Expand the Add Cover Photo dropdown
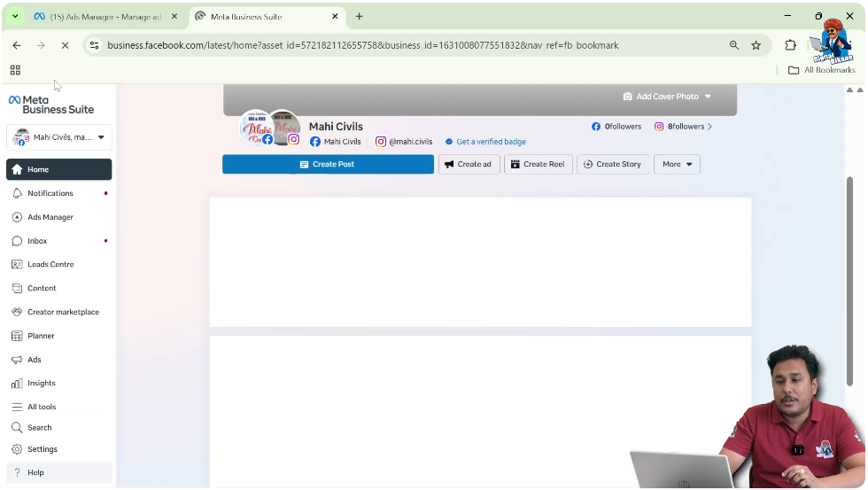This screenshot has width=868, height=490. [x=667, y=97]
